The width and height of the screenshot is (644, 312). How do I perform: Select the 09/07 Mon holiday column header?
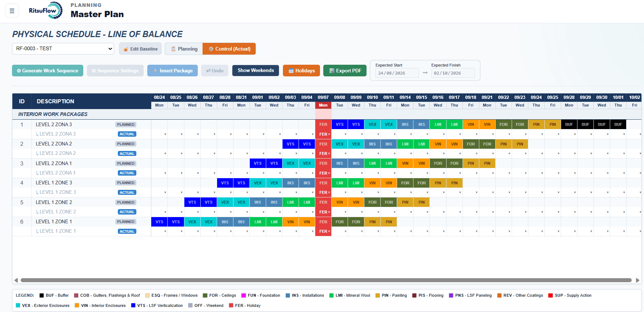(323, 101)
